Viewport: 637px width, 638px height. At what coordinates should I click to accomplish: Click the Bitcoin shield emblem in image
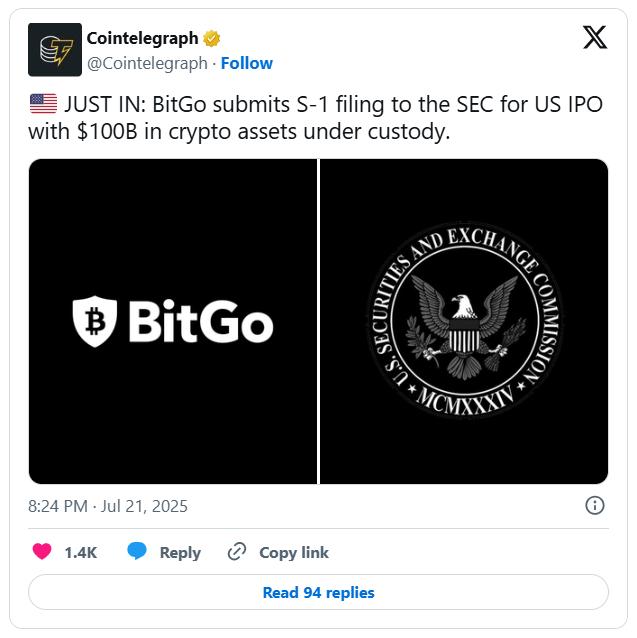pyautogui.click(x=95, y=321)
